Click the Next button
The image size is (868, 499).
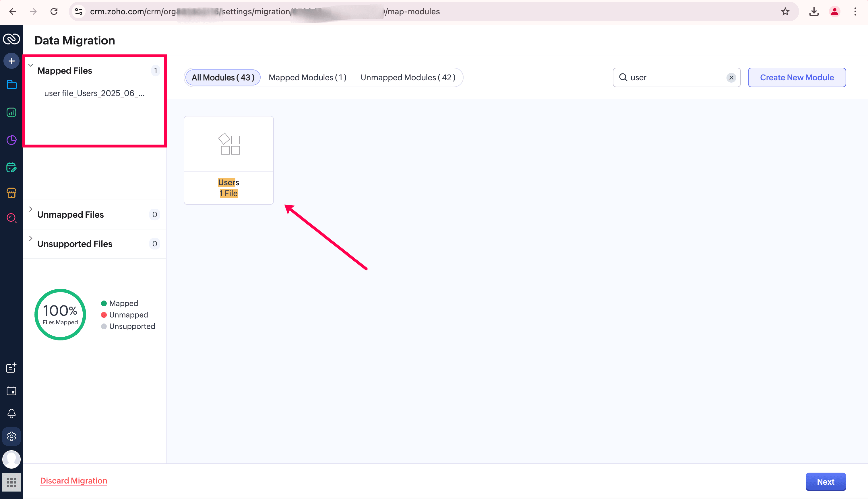[x=825, y=482]
